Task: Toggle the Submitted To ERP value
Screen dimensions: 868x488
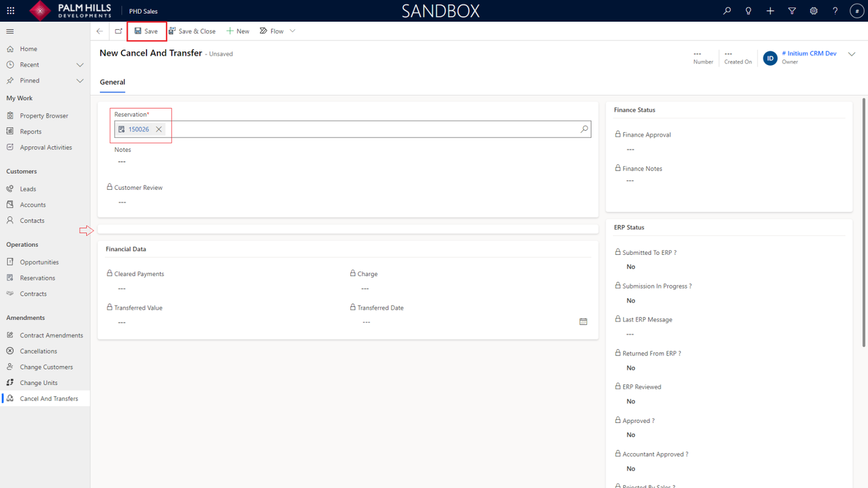Action: point(631,267)
